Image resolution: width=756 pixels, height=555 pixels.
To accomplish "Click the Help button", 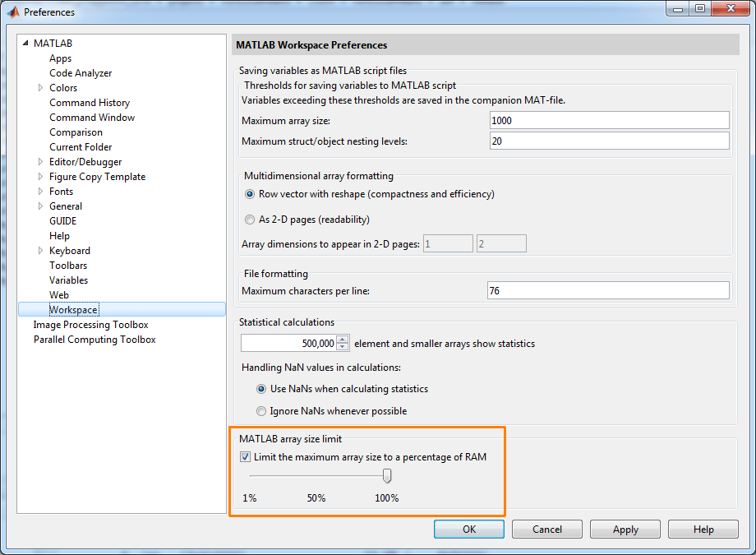I will pos(703,529).
